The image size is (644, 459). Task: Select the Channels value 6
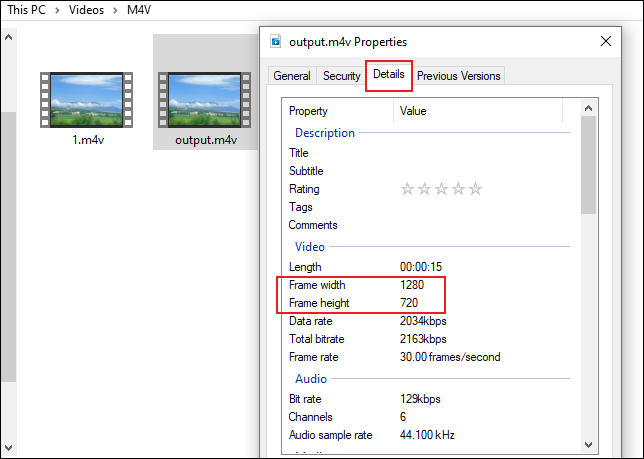coord(403,417)
